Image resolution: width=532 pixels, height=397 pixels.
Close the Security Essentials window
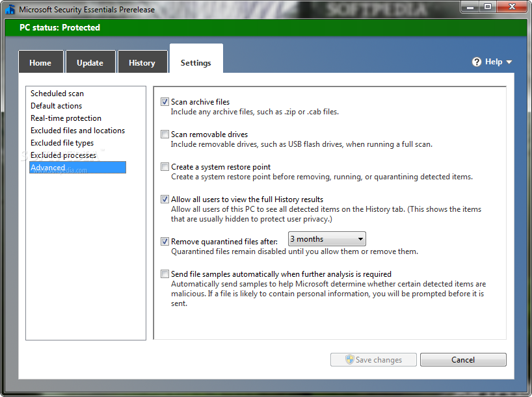pos(512,7)
